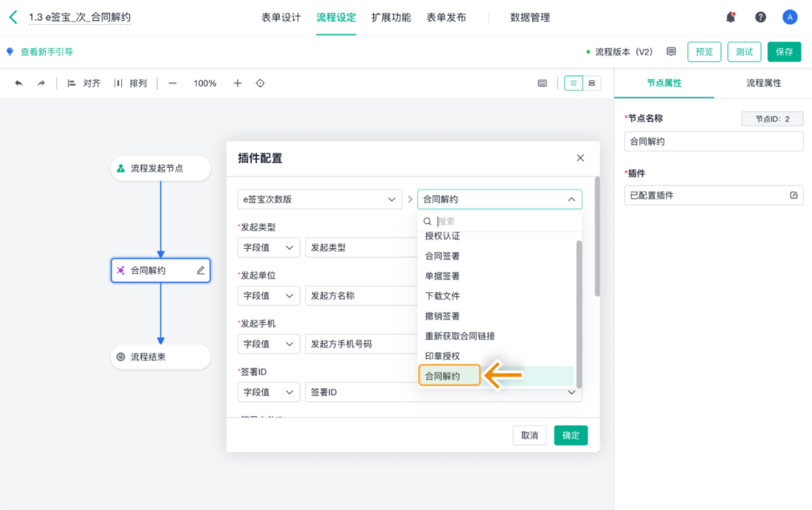Open the 发起方名称 field value dropdown

coord(362,296)
